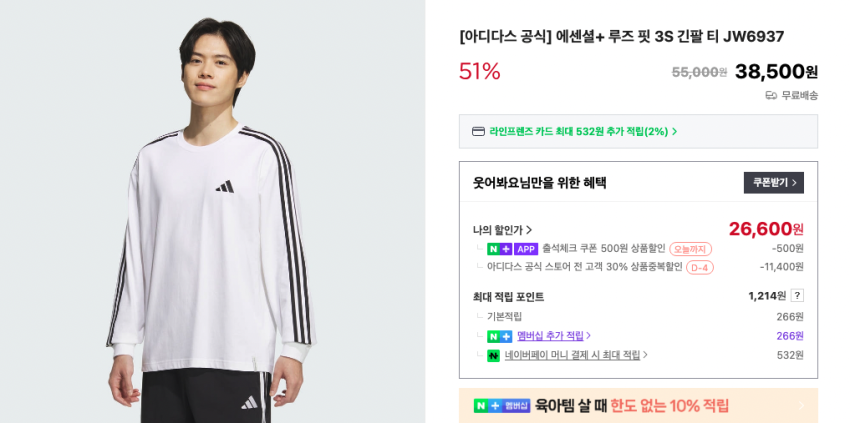Image resolution: width=850 pixels, height=423 pixels.
Task: Click the N+ badge beside 출석체크 쿠폰
Action: click(x=499, y=249)
